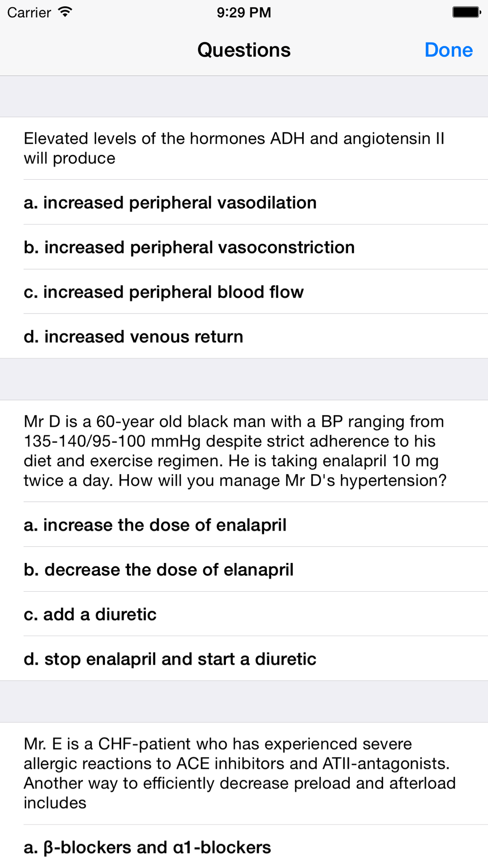Tap the Questions title in navigation bar
Screen dimensions: 488x868
pos(244,50)
